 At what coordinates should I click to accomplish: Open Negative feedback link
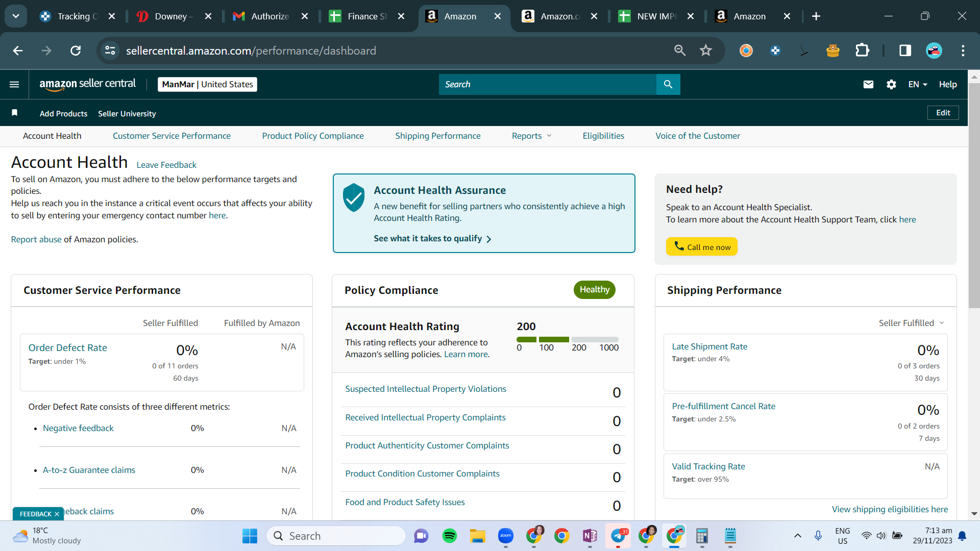click(78, 428)
